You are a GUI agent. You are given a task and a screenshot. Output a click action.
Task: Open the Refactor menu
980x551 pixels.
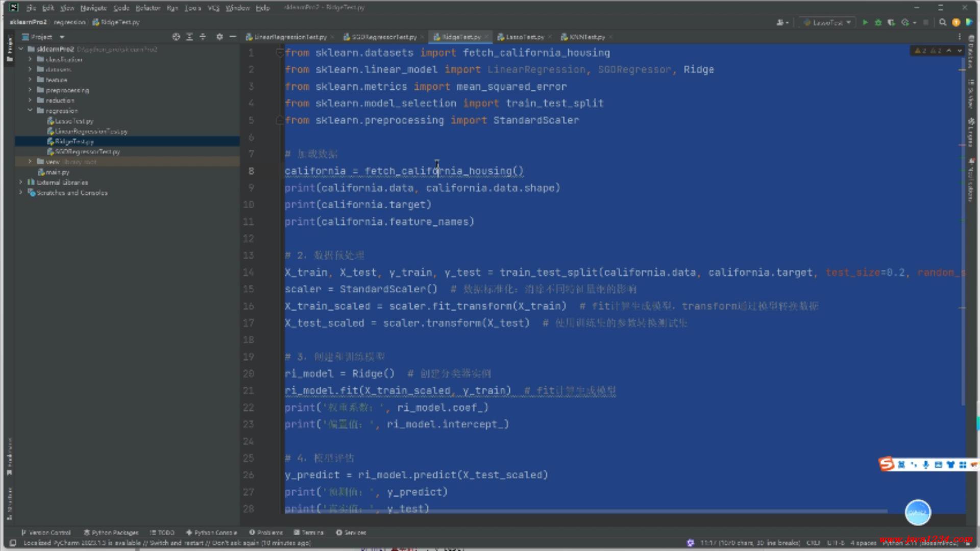(148, 8)
